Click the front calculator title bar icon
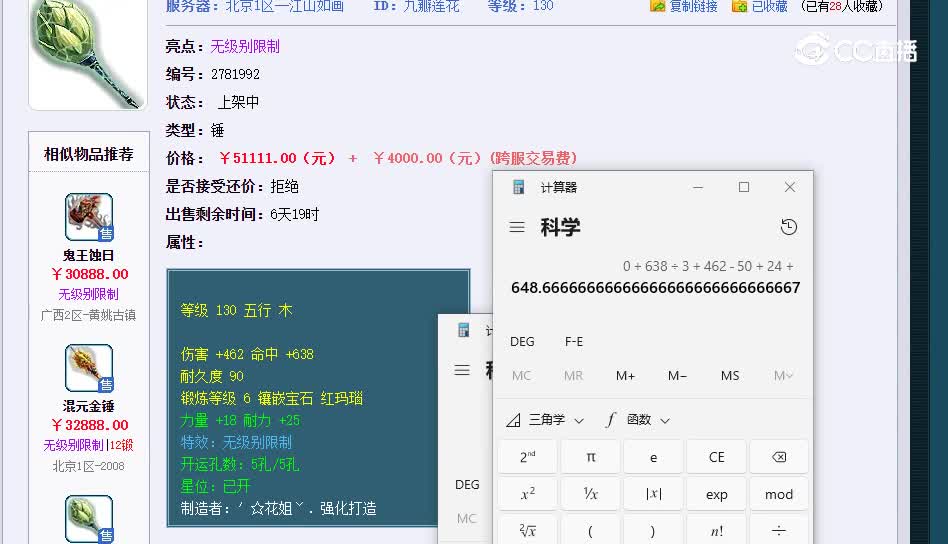 coord(518,187)
